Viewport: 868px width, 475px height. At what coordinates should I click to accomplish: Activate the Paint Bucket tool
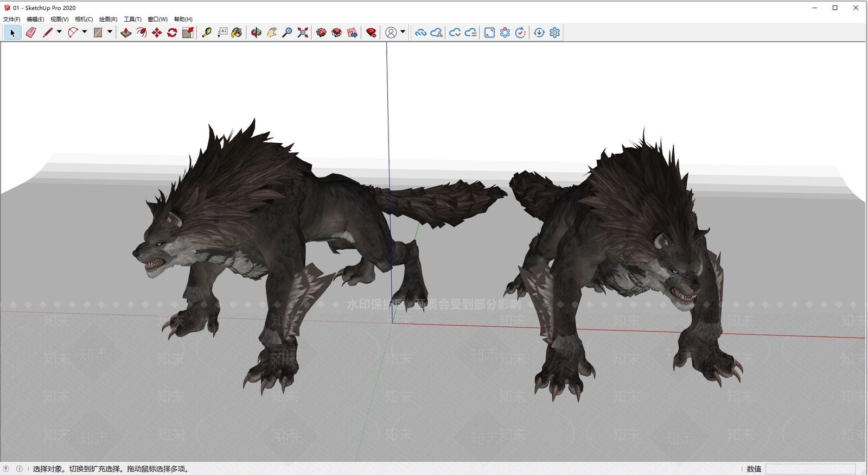click(237, 33)
